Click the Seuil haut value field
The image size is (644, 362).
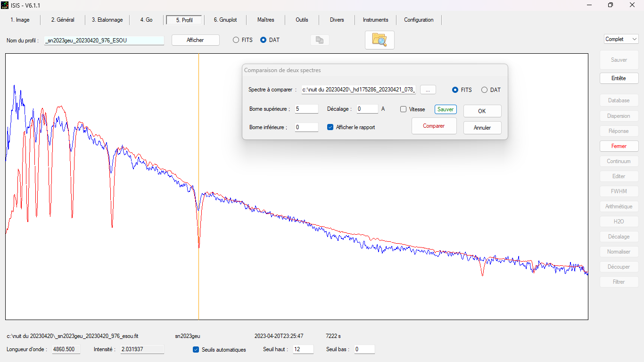(x=303, y=349)
